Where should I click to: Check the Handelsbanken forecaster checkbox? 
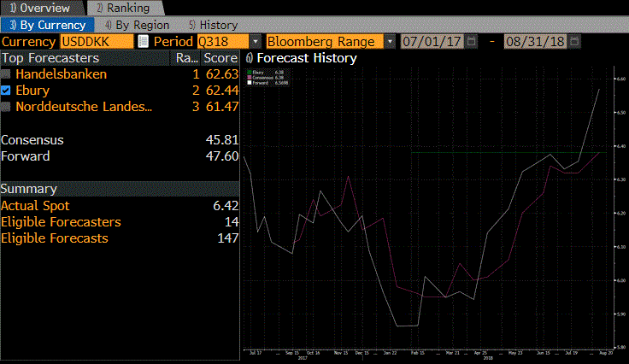click(x=6, y=74)
